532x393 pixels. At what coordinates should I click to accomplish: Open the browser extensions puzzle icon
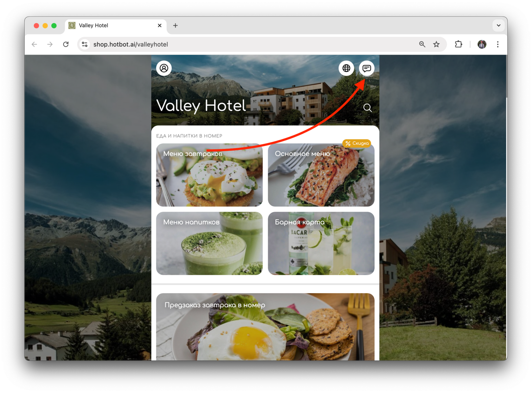click(458, 44)
